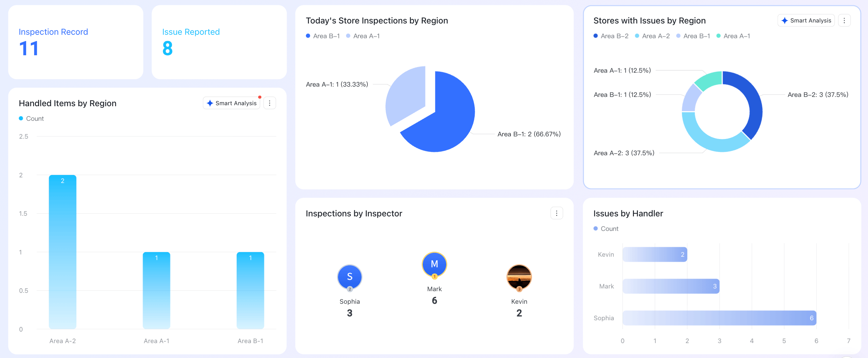868x358 pixels.
Task: Click Sophia's avatar icon
Action: (350, 277)
